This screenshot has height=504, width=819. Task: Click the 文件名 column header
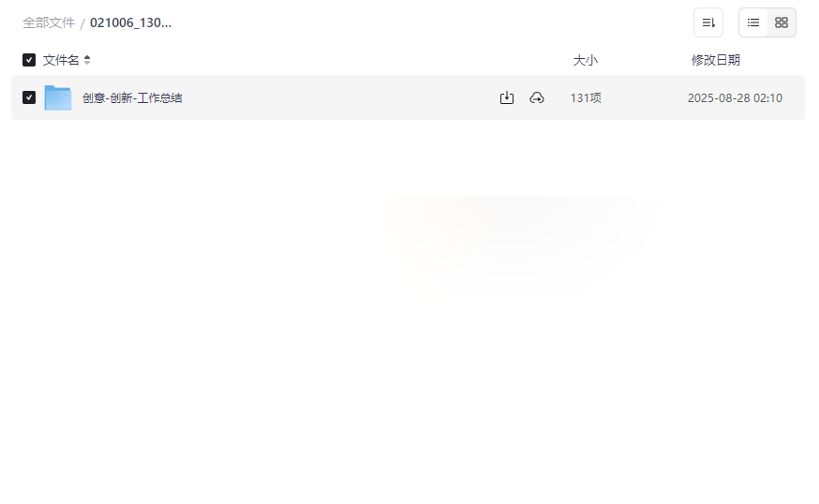coord(61,60)
